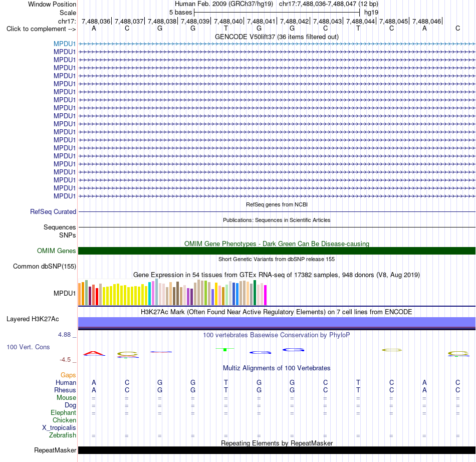Select the Chicken alignment row label

click(64, 420)
